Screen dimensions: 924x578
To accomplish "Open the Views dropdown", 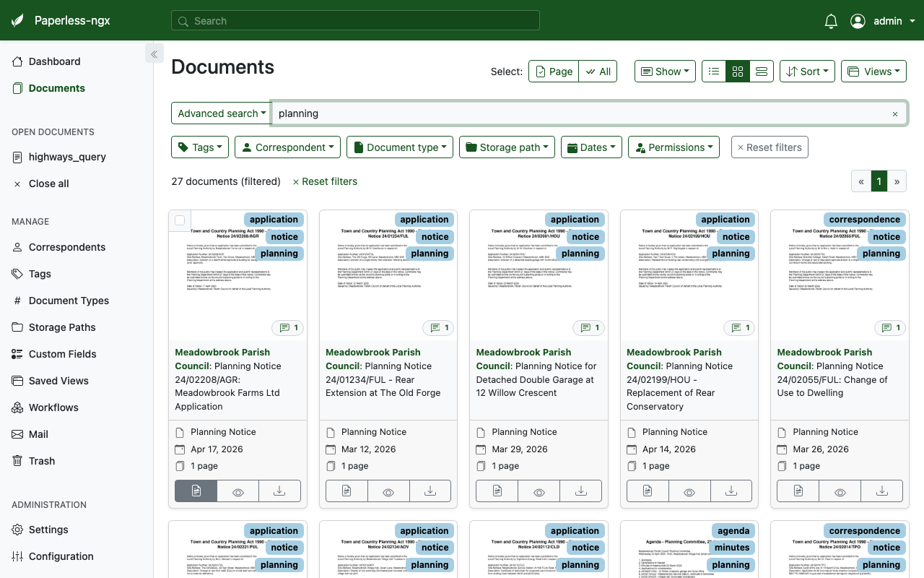I will point(873,72).
